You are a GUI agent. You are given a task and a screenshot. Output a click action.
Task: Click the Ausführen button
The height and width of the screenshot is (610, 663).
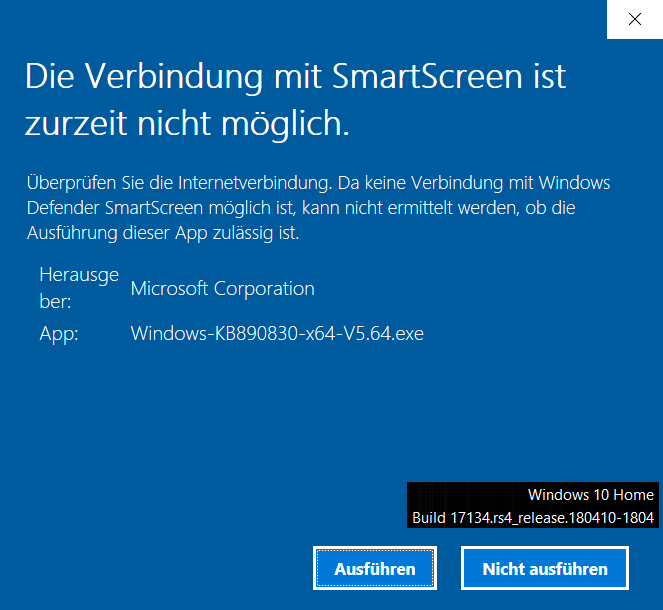pos(375,568)
